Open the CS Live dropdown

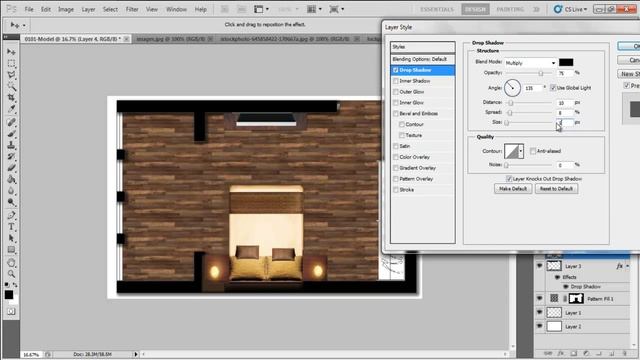click(x=570, y=9)
